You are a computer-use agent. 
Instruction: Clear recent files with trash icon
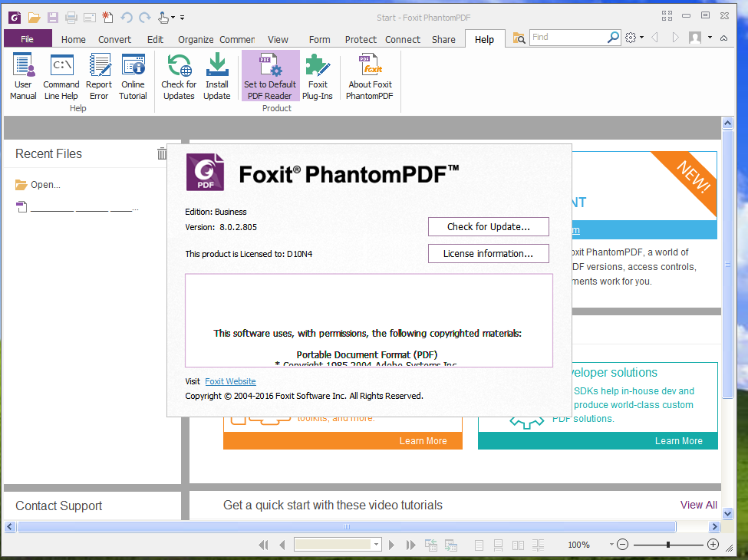tap(162, 153)
